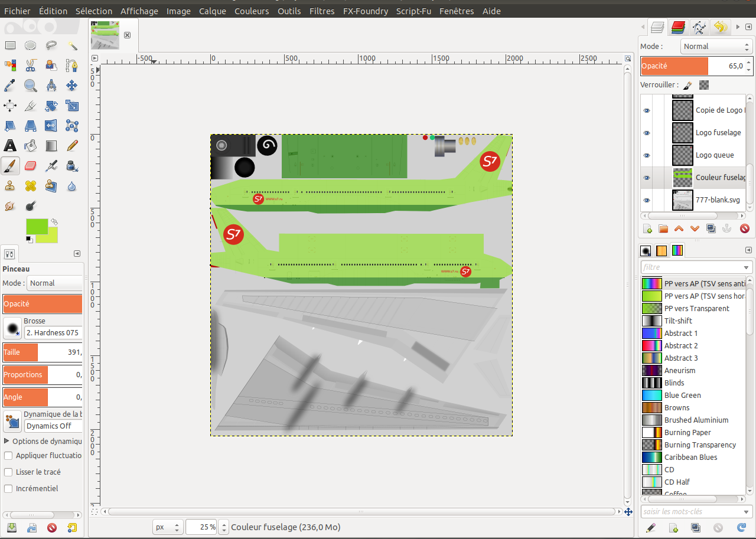
Task: Select the Color Picker eyedropper tool
Action: [x=10, y=86]
